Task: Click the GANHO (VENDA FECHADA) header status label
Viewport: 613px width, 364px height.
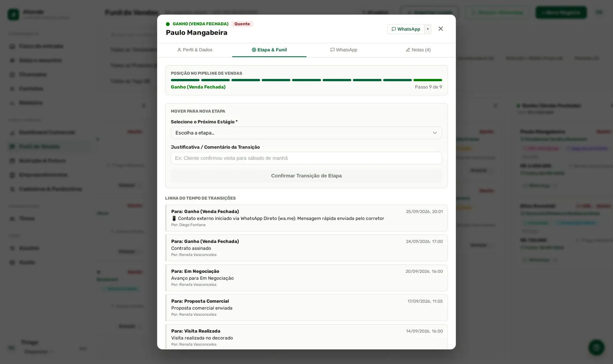Action: 200,24
